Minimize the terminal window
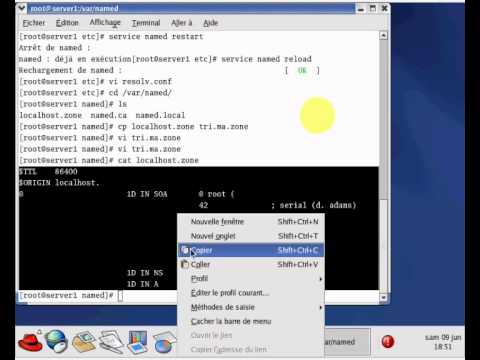Image resolution: width=480 pixels, height=360 pixels. pyautogui.click(x=361, y=8)
